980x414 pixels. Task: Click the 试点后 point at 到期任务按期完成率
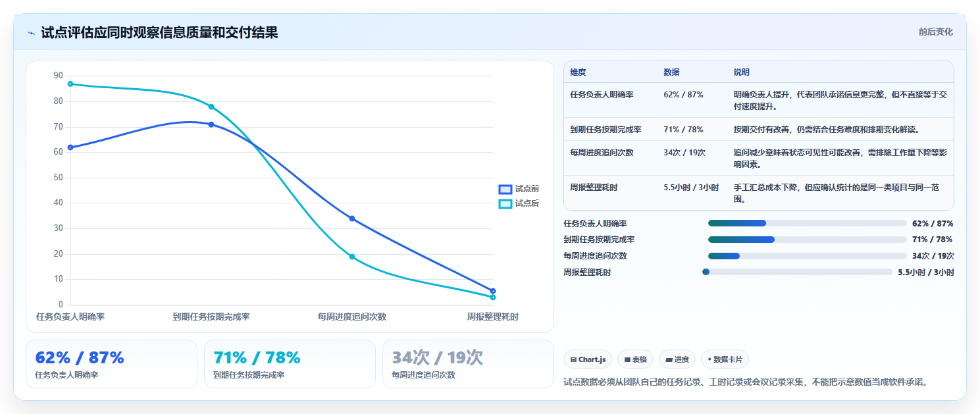click(x=211, y=107)
